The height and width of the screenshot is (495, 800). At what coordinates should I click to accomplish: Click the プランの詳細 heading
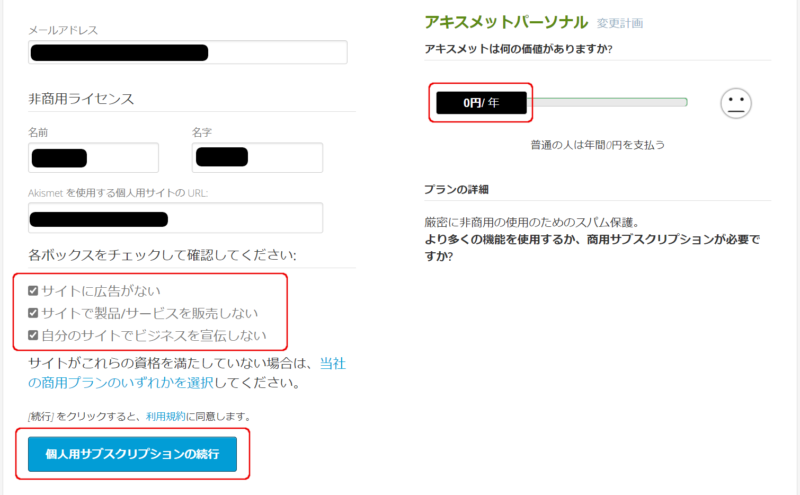(x=457, y=190)
